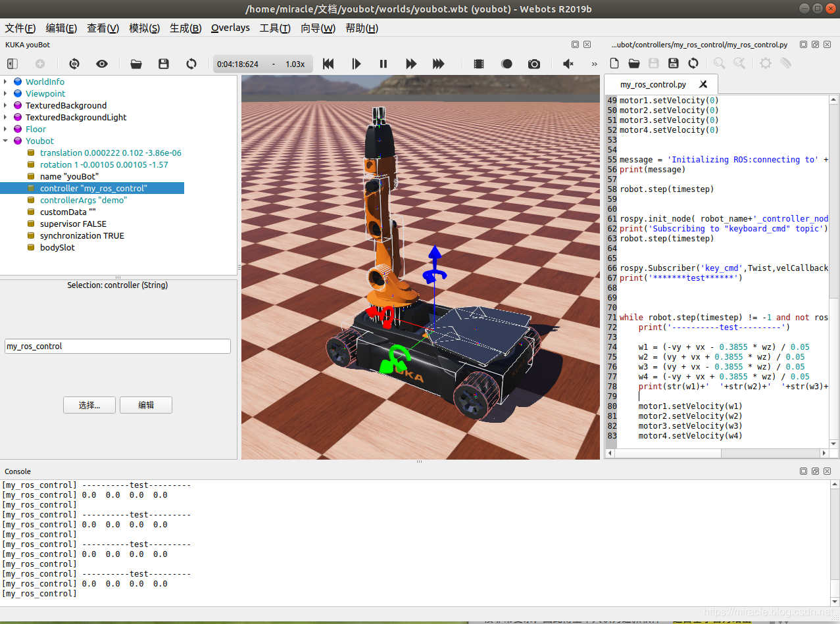Screen dimensions: 840x624
Task: Save the world with floppy disk icon
Action: [x=164, y=64]
